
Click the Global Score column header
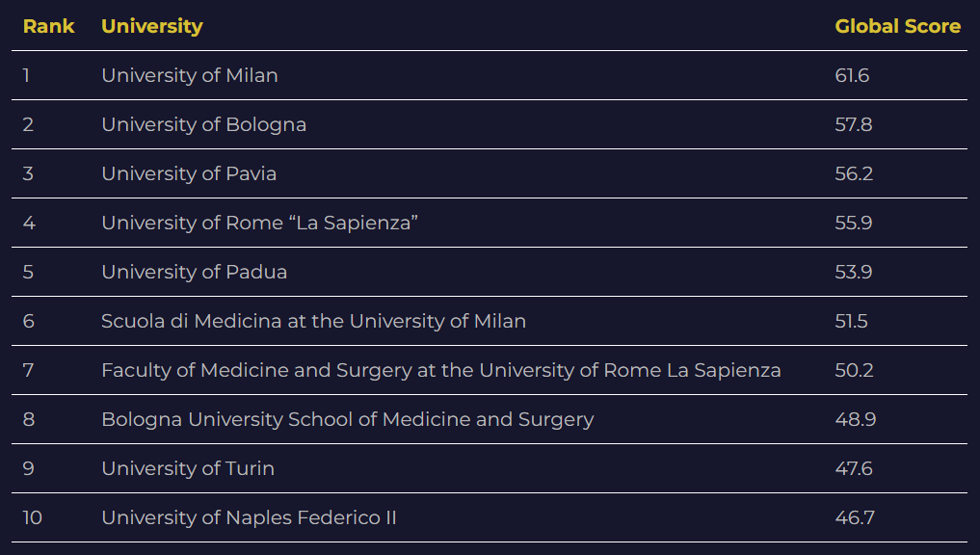coord(897,26)
